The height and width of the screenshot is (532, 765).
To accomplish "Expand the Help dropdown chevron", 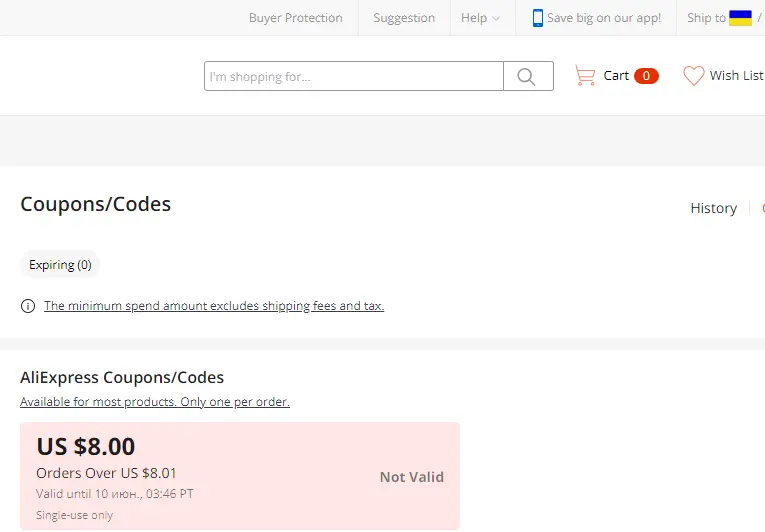I will pos(496,19).
